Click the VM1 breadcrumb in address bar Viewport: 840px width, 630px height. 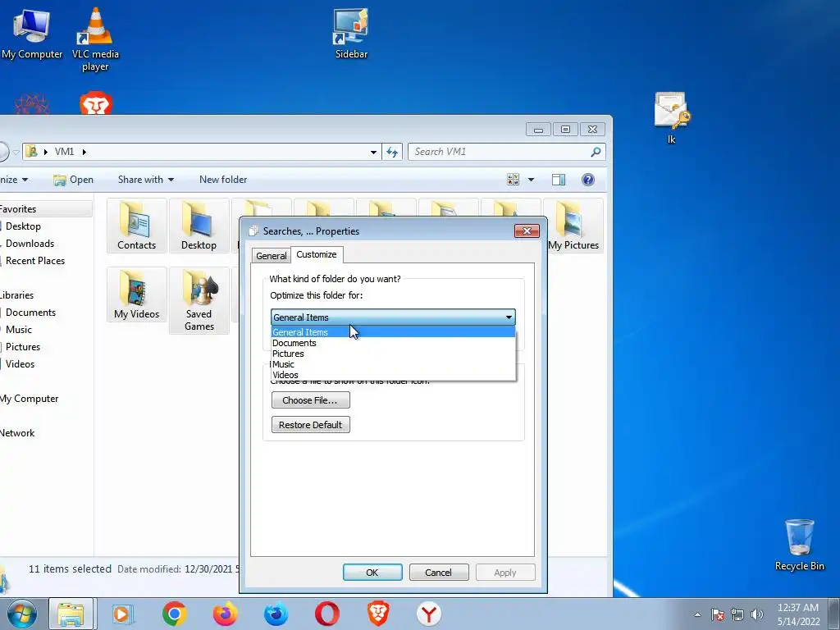point(64,152)
